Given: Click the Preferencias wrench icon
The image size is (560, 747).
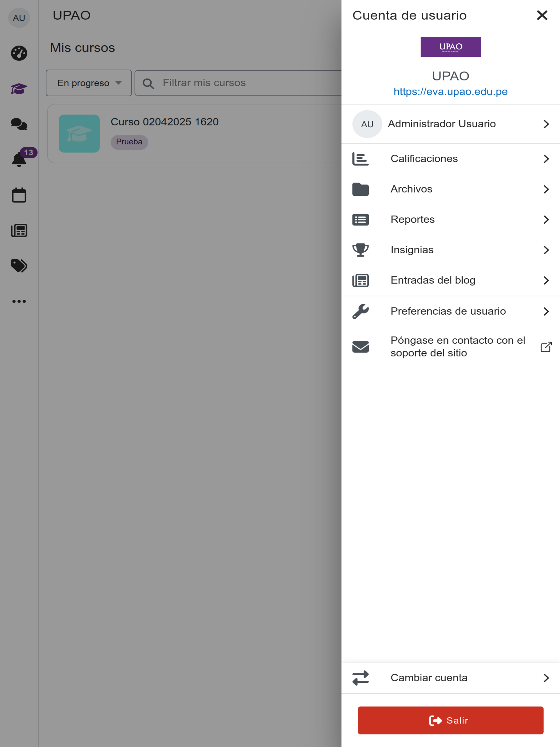Looking at the screenshot, I should click(361, 311).
